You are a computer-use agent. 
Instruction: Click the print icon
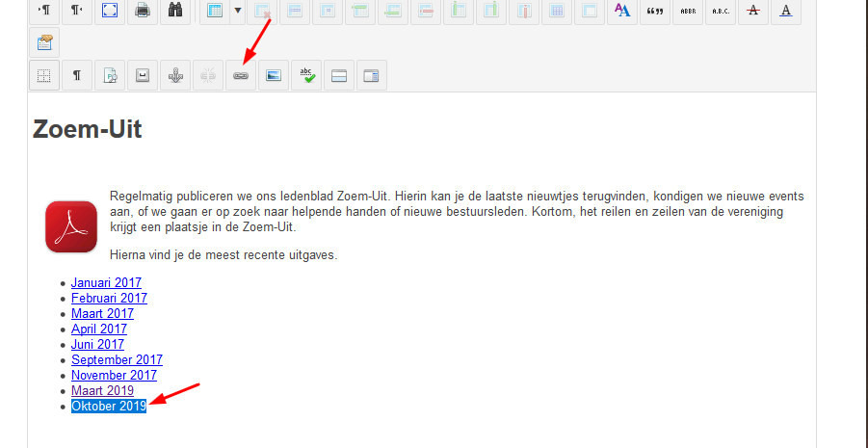143,11
